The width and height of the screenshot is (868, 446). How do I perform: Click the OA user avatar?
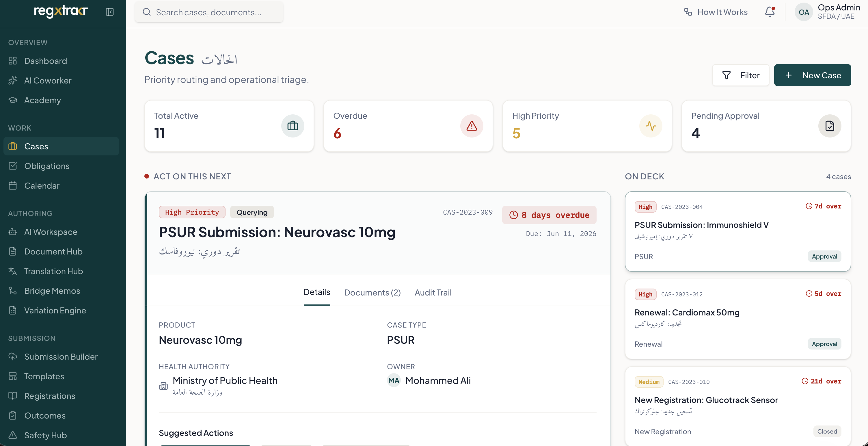pos(804,12)
